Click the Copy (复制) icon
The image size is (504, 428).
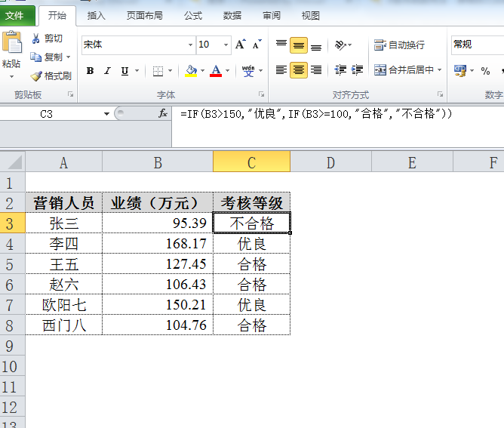(35, 57)
